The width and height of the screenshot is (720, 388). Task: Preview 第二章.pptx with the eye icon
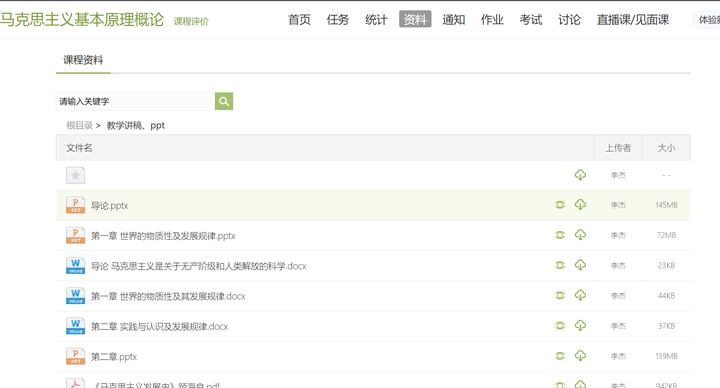[560, 356]
